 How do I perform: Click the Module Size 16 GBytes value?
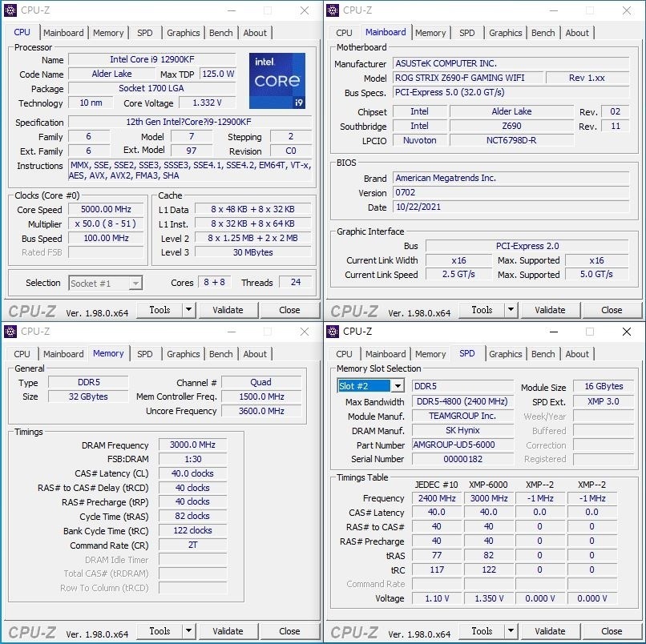(604, 386)
